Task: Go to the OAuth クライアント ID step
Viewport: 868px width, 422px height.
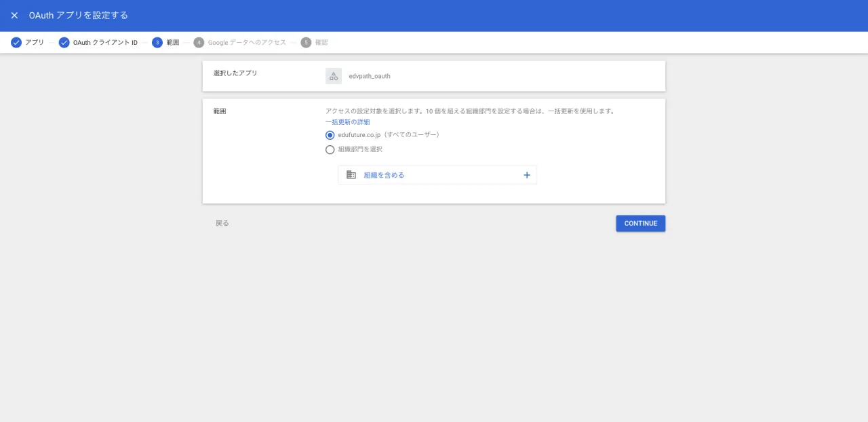Action: 98,42
